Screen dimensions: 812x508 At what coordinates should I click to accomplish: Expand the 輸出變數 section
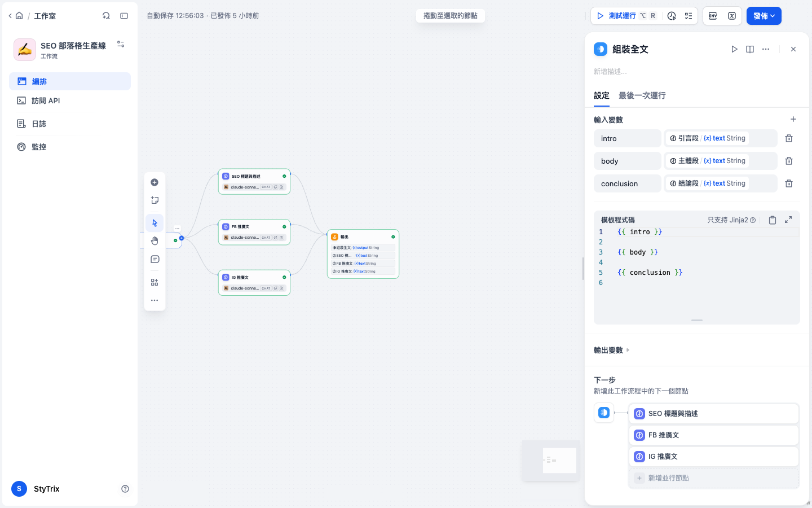(612, 350)
